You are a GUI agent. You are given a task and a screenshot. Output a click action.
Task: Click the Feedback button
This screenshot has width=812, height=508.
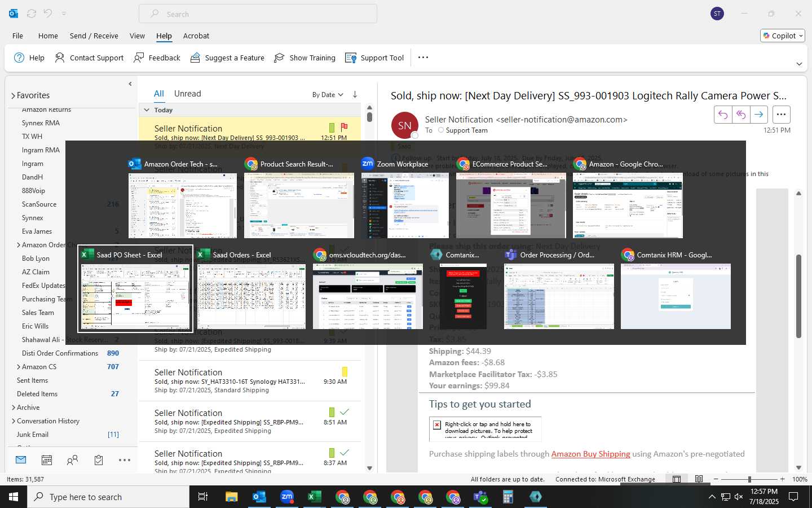point(157,58)
